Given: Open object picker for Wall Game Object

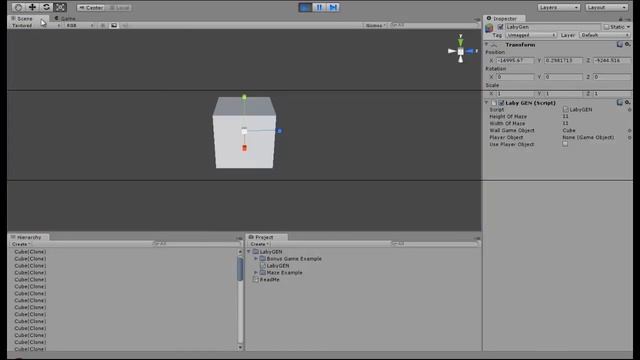Looking at the screenshot, I should [629, 131].
